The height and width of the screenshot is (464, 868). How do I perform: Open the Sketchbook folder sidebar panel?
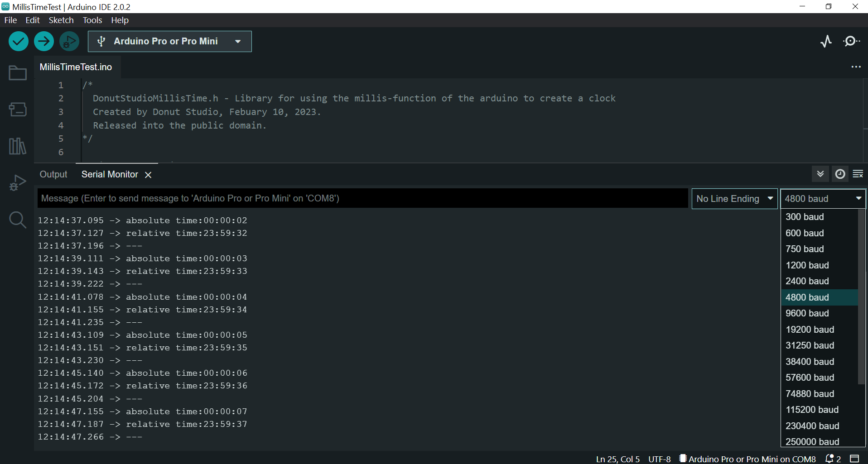pyautogui.click(x=18, y=73)
